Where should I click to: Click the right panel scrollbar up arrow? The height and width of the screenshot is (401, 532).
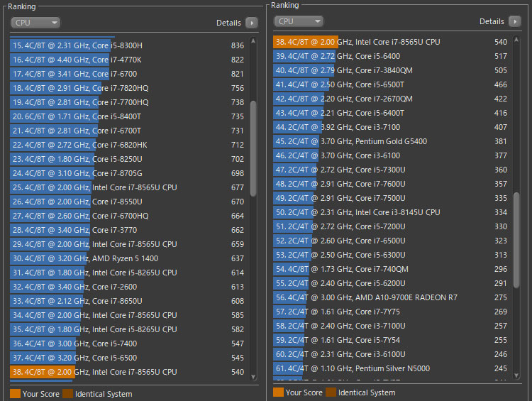tap(516, 39)
